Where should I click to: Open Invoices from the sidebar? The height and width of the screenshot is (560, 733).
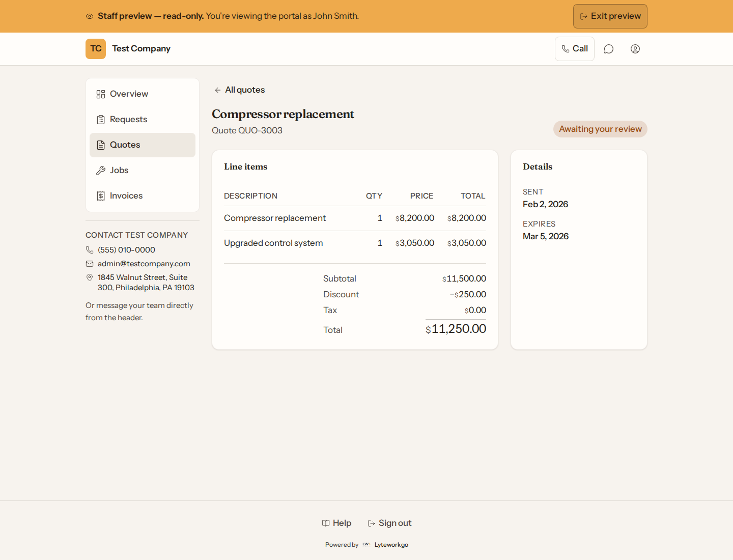point(143,196)
